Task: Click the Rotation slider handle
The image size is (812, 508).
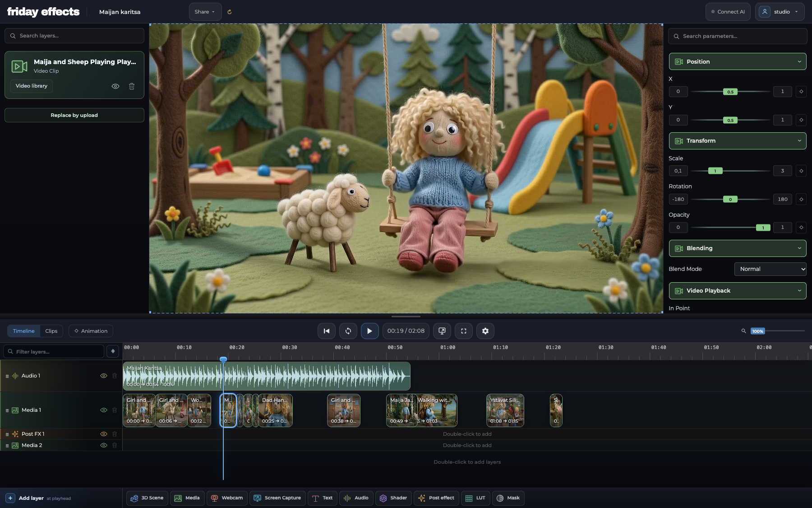Action: [x=730, y=199]
